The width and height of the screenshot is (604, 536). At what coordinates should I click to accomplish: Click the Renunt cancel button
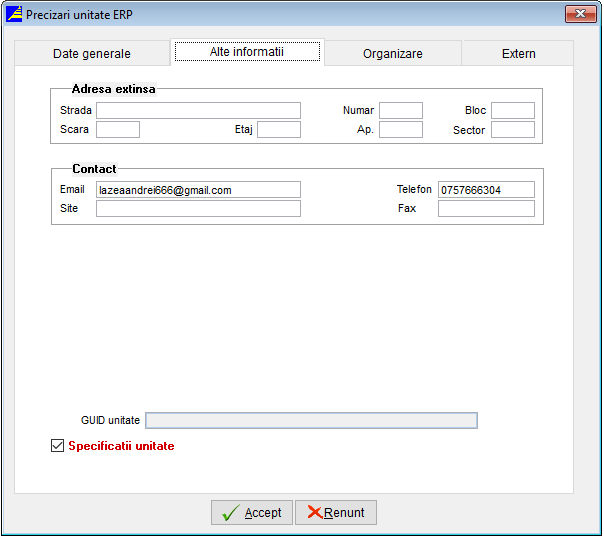click(x=336, y=513)
